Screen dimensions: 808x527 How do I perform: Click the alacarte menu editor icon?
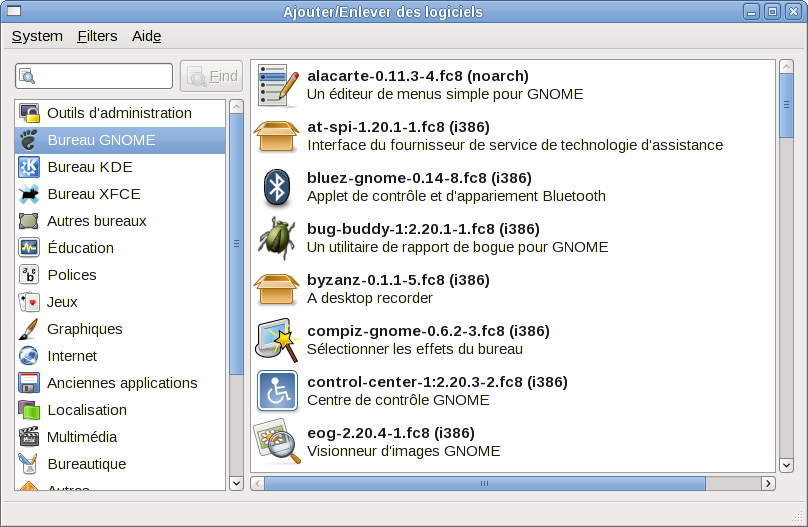277,85
